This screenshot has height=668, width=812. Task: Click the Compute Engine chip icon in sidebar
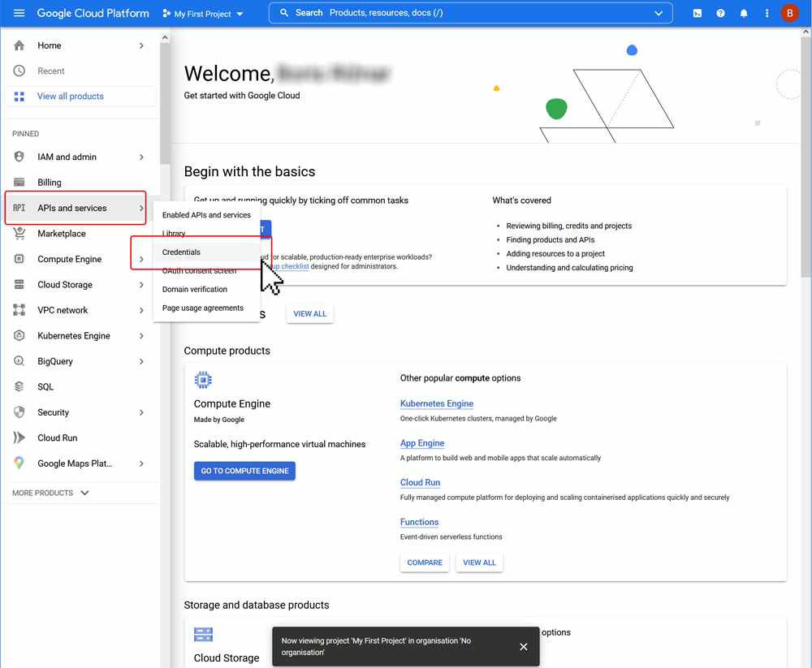tap(19, 259)
